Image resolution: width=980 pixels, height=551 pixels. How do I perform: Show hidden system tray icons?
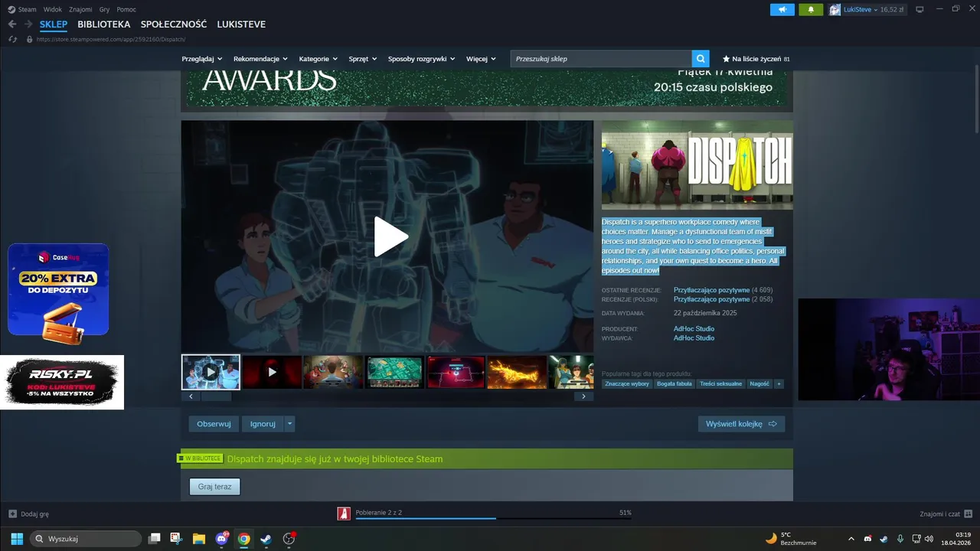[852, 539]
